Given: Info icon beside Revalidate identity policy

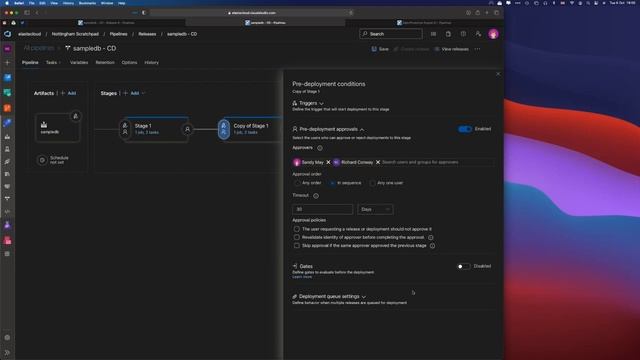Looking at the screenshot, I should 431,238.
